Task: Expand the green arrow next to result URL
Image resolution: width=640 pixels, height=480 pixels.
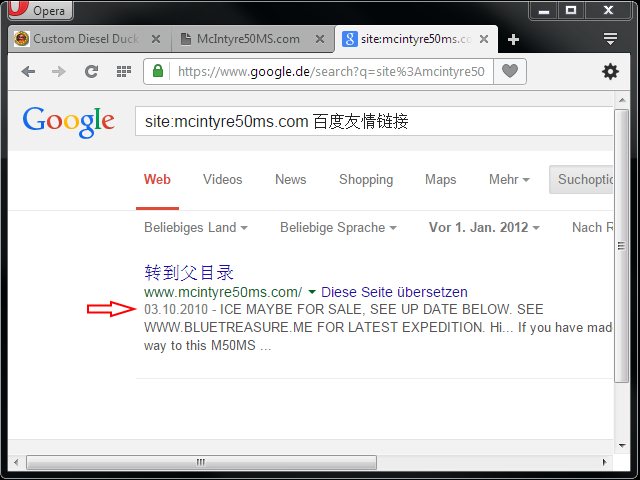Action: (312, 292)
